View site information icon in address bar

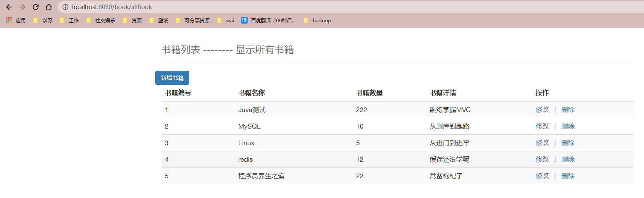65,7
